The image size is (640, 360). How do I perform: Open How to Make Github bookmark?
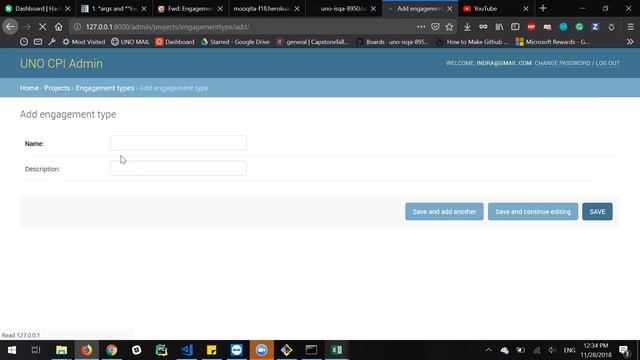pyautogui.click(x=472, y=42)
